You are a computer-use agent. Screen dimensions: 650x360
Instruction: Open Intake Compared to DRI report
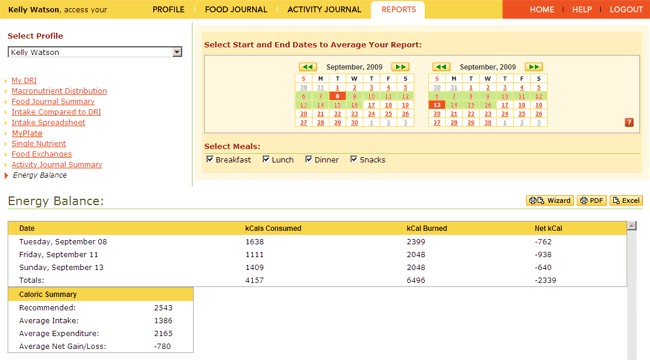point(56,112)
